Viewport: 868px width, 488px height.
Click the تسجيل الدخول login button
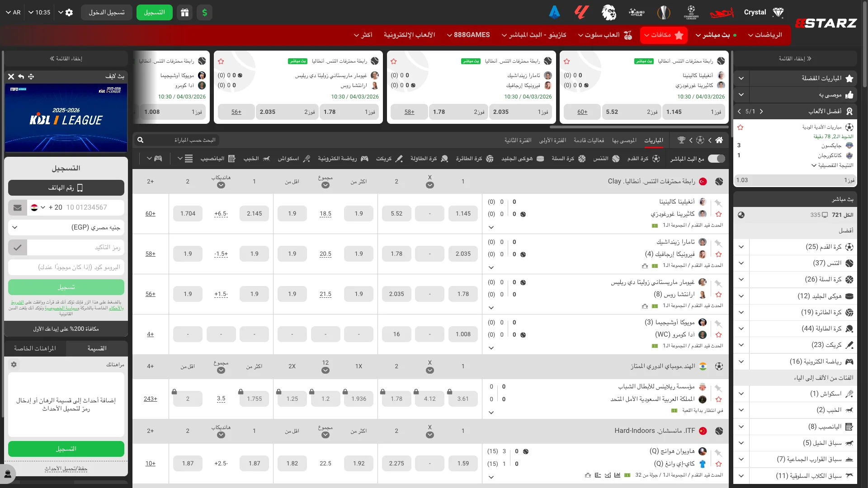point(107,13)
